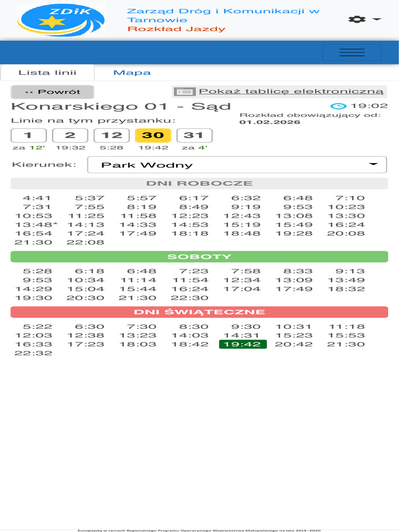The image size is (399, 532).
Task: Select weekday departure 7:10
Action: pos(350,198)
